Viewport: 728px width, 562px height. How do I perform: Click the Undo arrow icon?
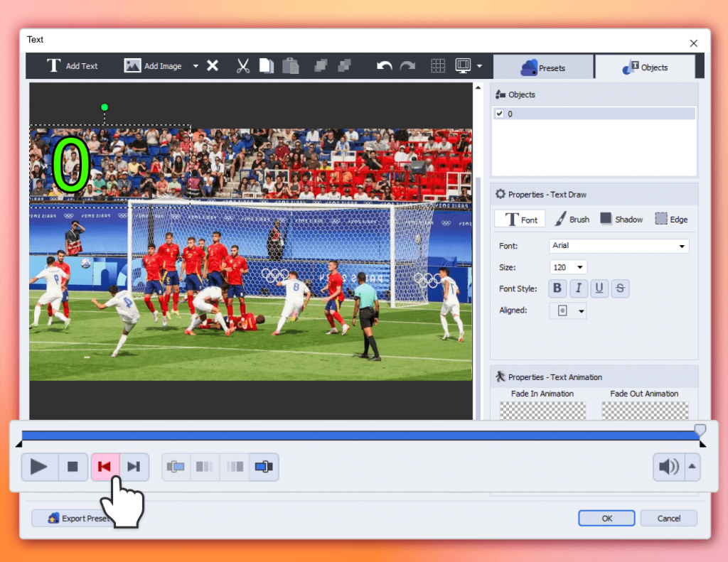[x=385, y=66]
